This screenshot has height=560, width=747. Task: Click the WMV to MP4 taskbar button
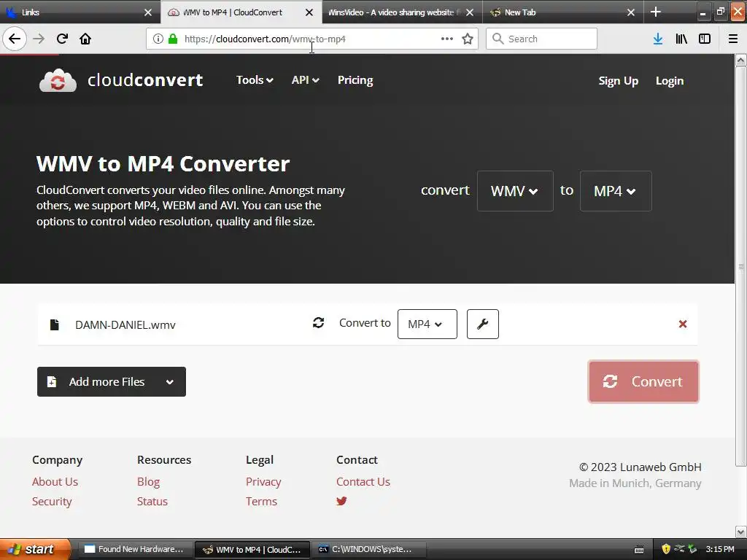click(252, 549)
